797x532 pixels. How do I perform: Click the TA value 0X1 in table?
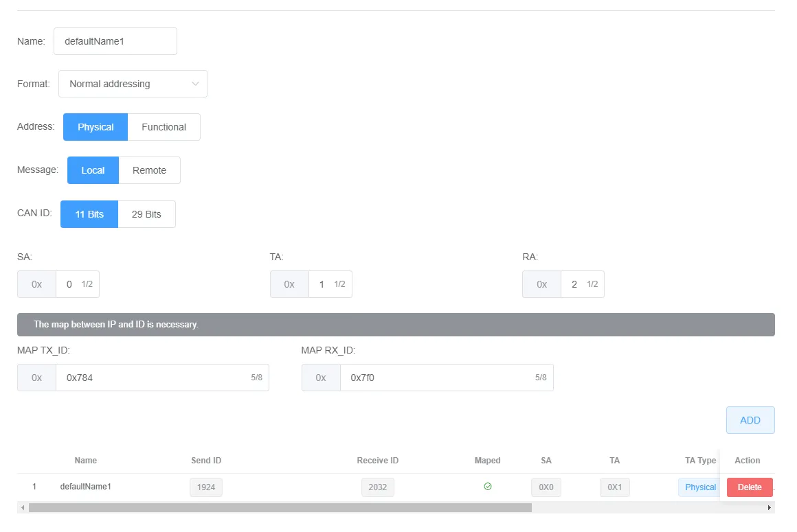[x=614, y=487]
